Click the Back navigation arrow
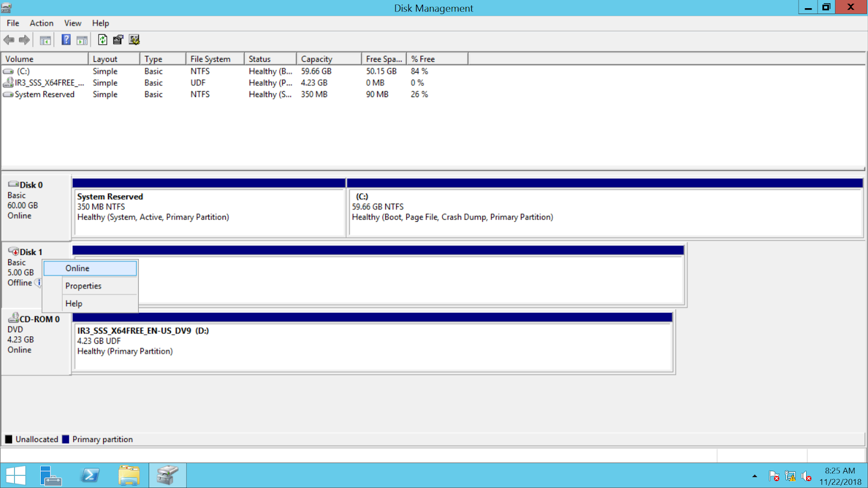This screenshot has height=488, width=868. [9, 40]
